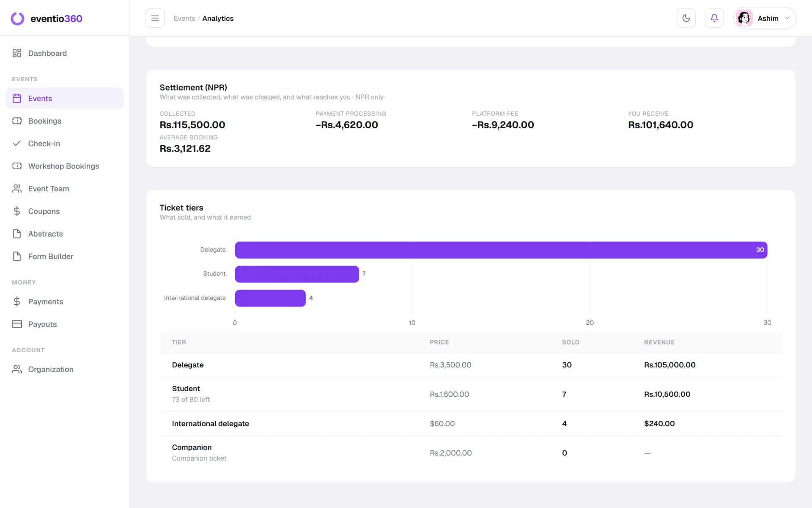Click the Form Builder file icon
Image resolution: width=812 pixels, height=508 pixels.
(17, 257)
